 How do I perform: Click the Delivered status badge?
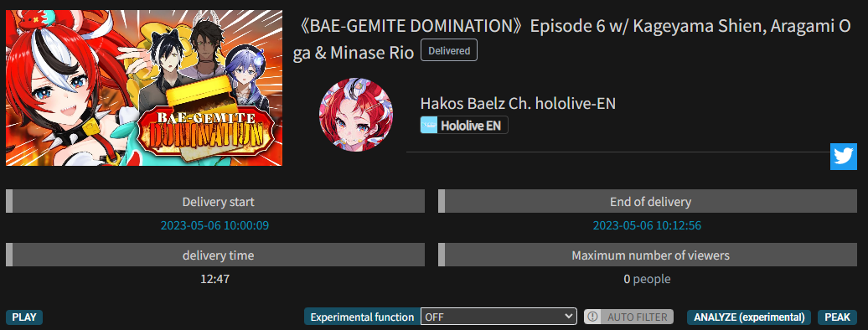[449, 51]
